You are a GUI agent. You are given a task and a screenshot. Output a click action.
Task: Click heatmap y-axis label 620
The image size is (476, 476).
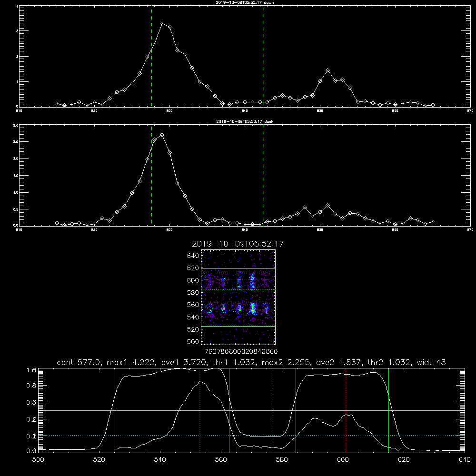[193, 268]
